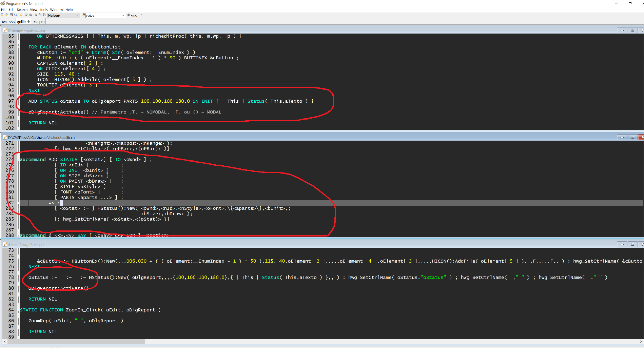This screenshot has width=644, height=348.
Task: Click the Save toolbar icon
Action: [11, 15]
